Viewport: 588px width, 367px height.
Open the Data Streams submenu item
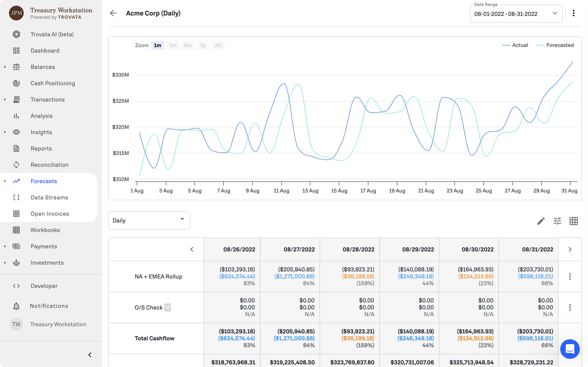click(49, 197)
